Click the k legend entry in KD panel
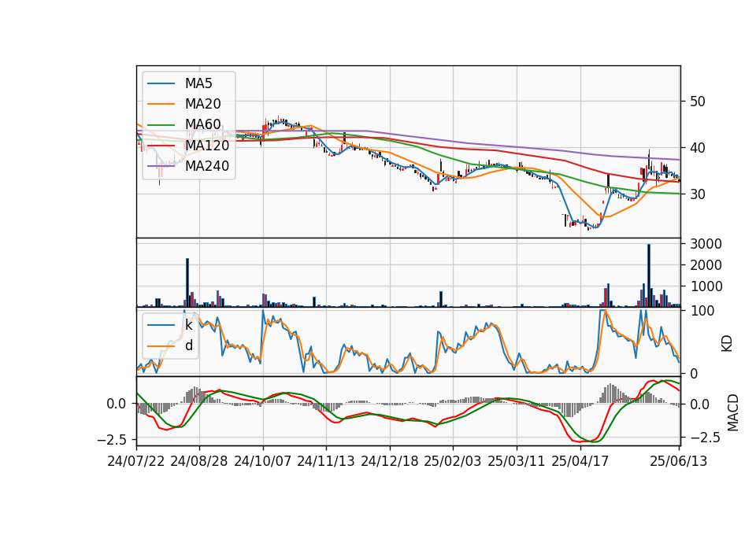Screen dimensions: 756x543 pyautogui.click(x=189, y=325)
